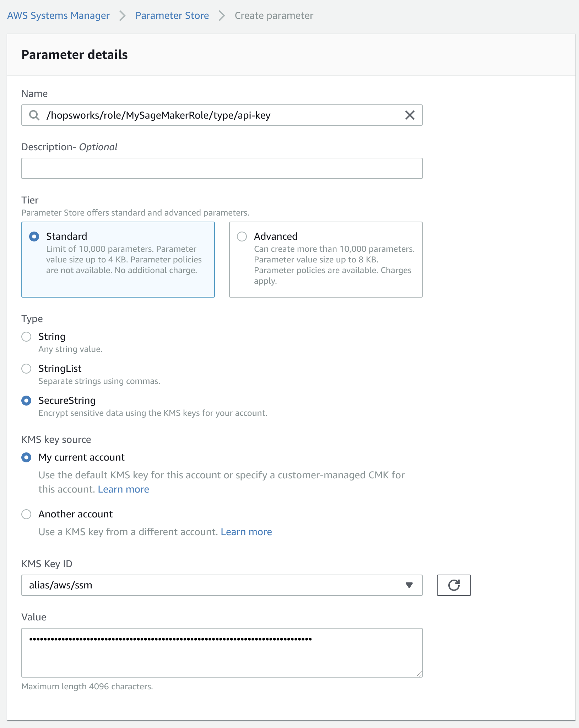Choose the StringList parameter type
The width and height of the screenshot is (579, 728).
point(26,369)
